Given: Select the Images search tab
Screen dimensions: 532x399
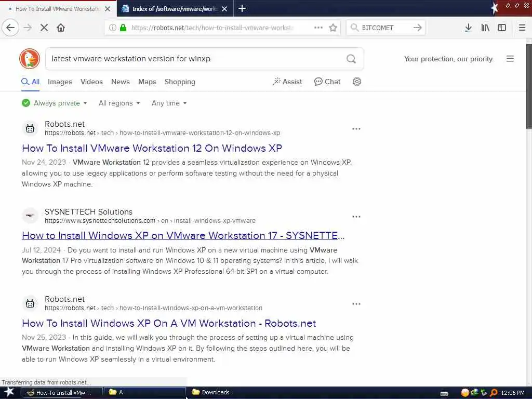Looking at the screenshot, I should click(60, 82).
